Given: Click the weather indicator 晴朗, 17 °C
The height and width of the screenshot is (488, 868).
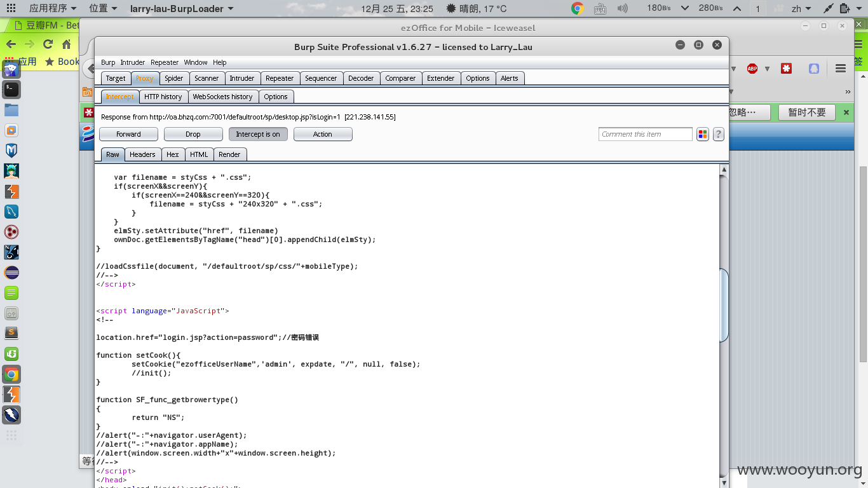Looking at the screenshot, I should point(477,9).
